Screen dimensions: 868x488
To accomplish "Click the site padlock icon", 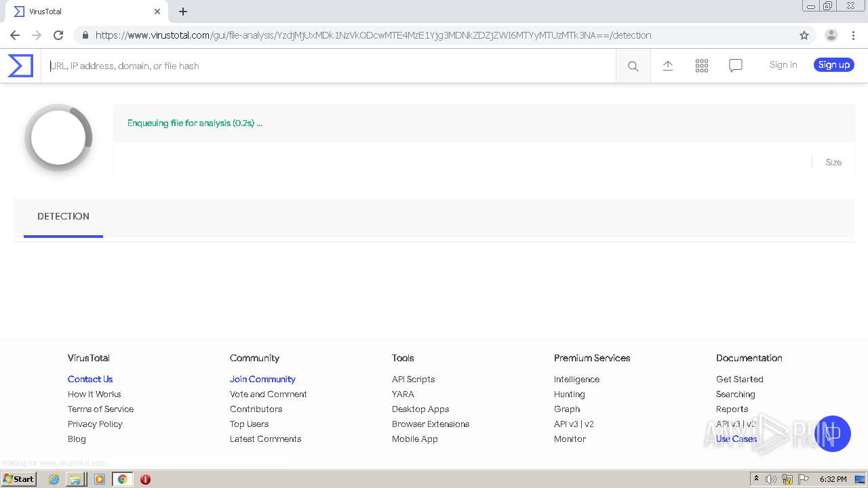I will tap(85, 35).
